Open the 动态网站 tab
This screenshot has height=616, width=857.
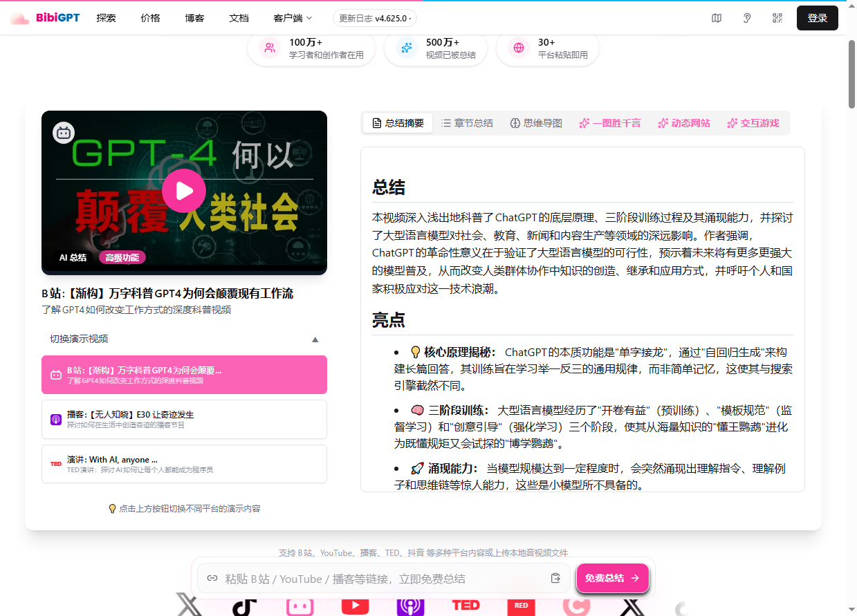684,123
